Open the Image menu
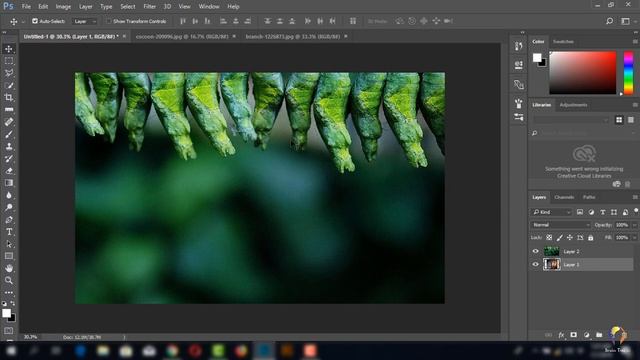 (x=63, y=7)
